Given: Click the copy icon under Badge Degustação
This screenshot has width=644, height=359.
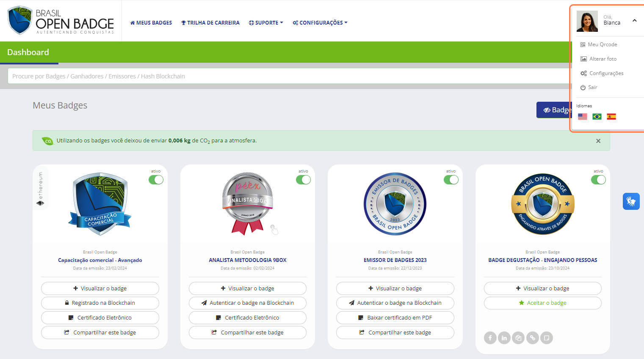Looking at the screenshot, I should coord(518,338).
